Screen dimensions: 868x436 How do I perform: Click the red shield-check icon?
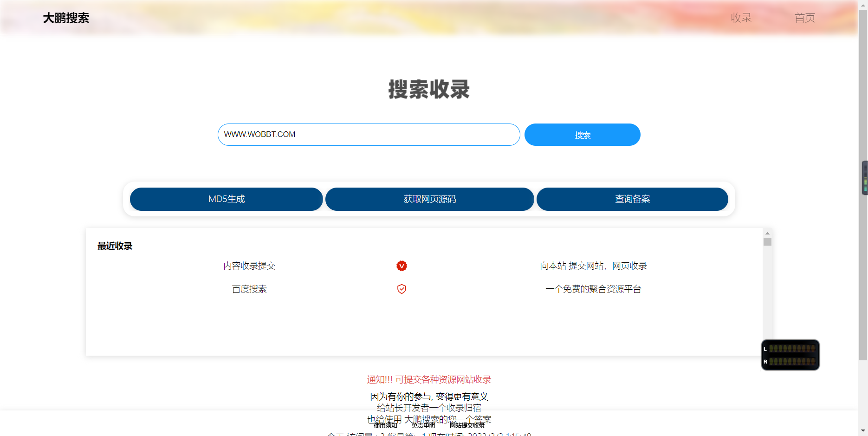[402, 289]
